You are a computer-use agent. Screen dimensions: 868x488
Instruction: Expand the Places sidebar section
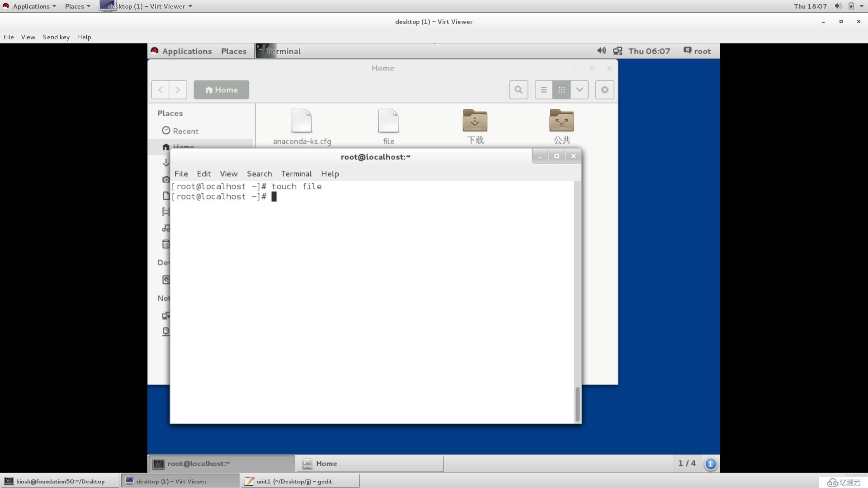tap(170, 113)
